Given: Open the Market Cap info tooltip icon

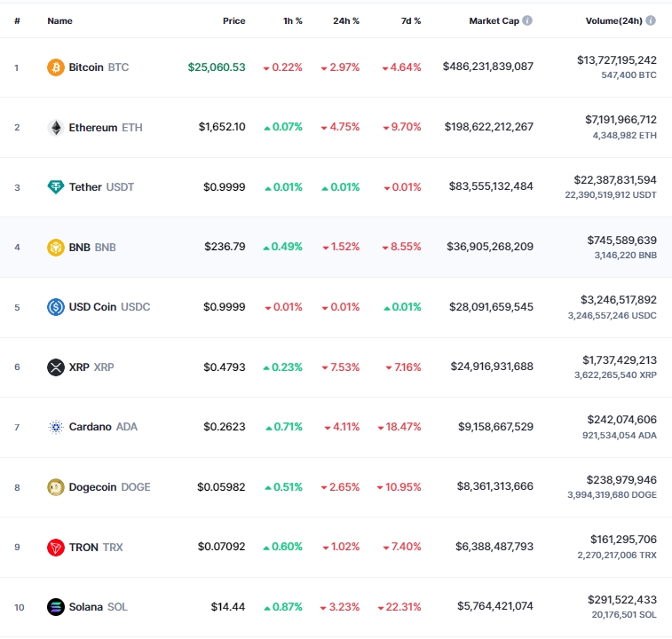Looking at the screenshot, I should [x=527, y=20].
